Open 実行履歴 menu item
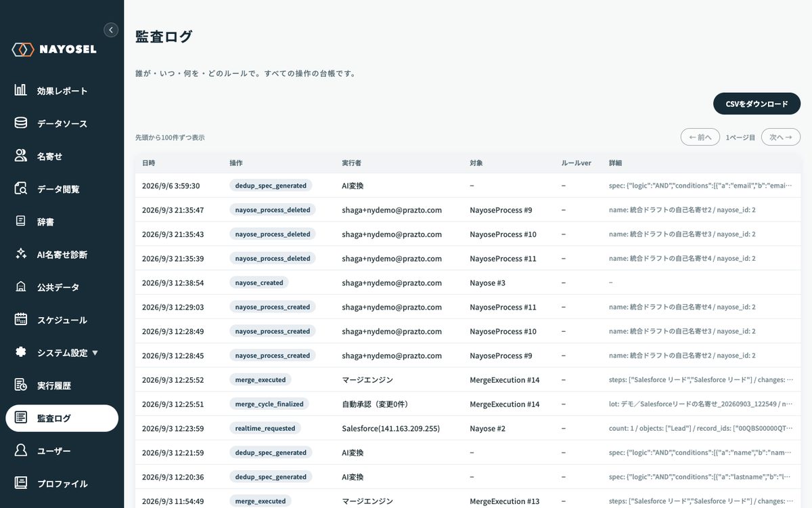The image size is (812, 508). click(62, 385)
